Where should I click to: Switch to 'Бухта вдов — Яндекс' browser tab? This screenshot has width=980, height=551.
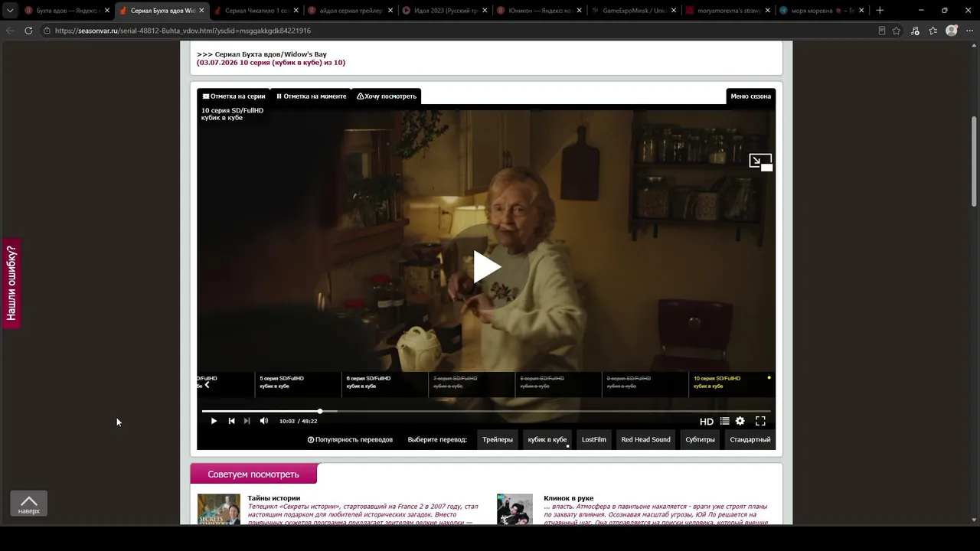coord(67,11)
